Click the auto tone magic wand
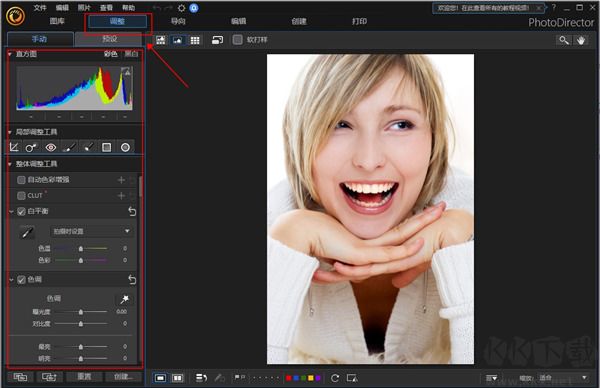Image resolution: width=600 pixels, height=388 pixels. (124, 299)
